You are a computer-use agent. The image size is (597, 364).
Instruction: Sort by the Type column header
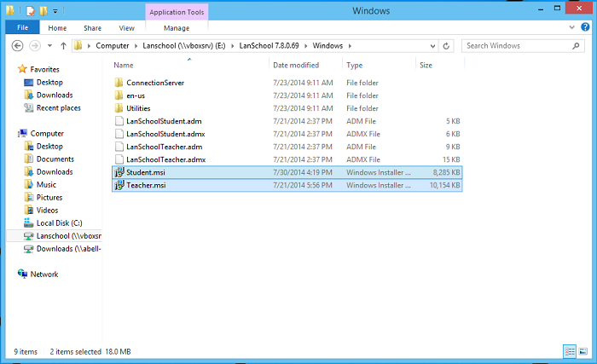pyautogui.click(x=354, y=65)
